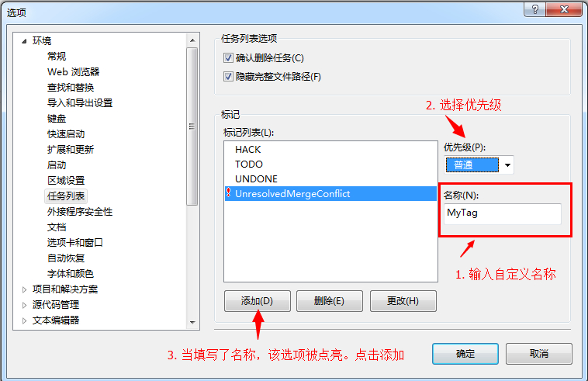Viewport: 588px width, 381px height.
Task: Click the 更改 button
Action: [403, 301]
